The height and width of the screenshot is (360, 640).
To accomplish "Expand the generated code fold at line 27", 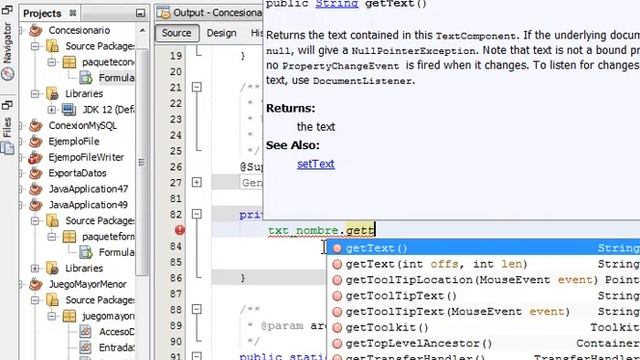I will [197, 182].
